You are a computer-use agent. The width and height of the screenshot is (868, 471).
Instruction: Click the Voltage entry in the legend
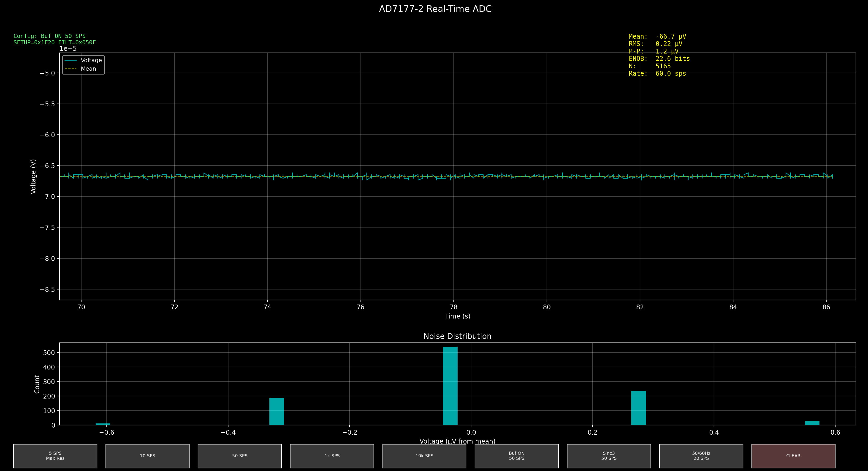click(x=91, y=60)
